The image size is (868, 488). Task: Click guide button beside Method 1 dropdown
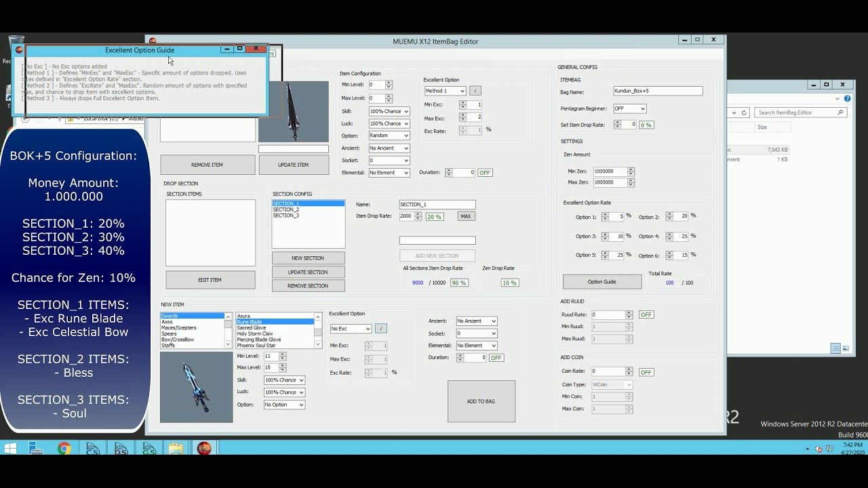pyautogui.click(x=475, y=91)
